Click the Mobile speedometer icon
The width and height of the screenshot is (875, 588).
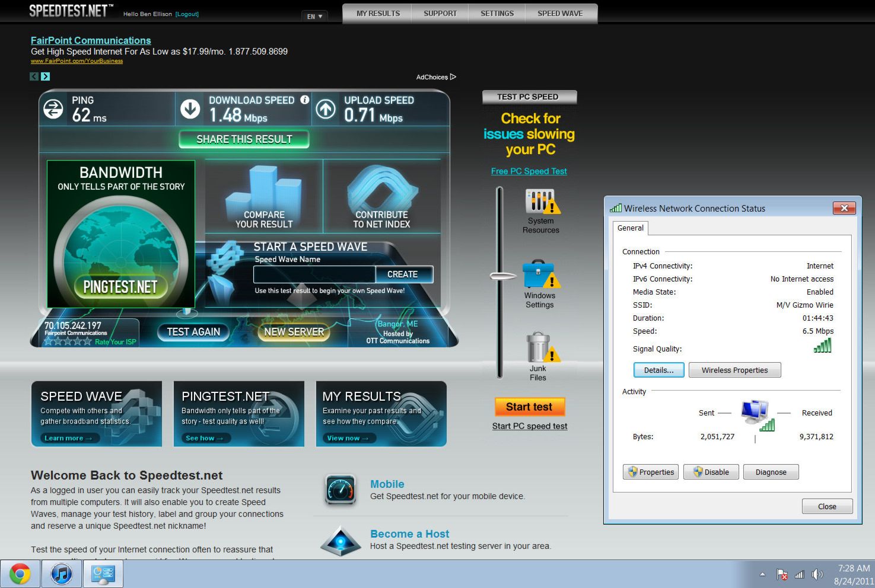pyautogui.click(x=341, y=490)
